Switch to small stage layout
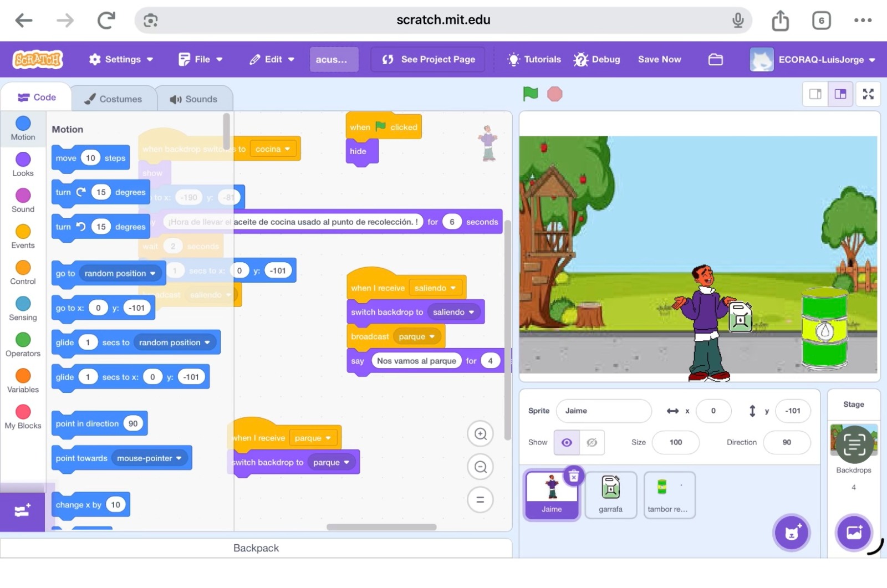The image size is (887, 588). pyautogui.click(x=815, y=94)
